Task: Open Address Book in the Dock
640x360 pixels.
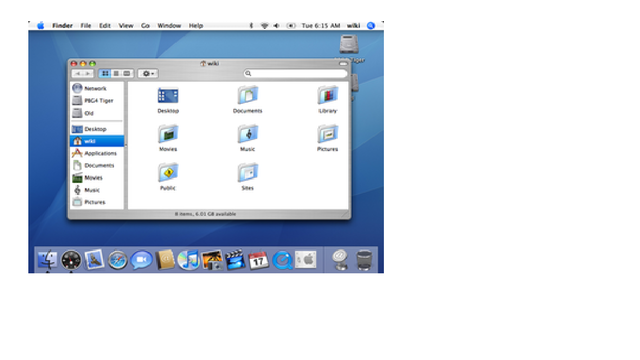Action: pos(165,260)
